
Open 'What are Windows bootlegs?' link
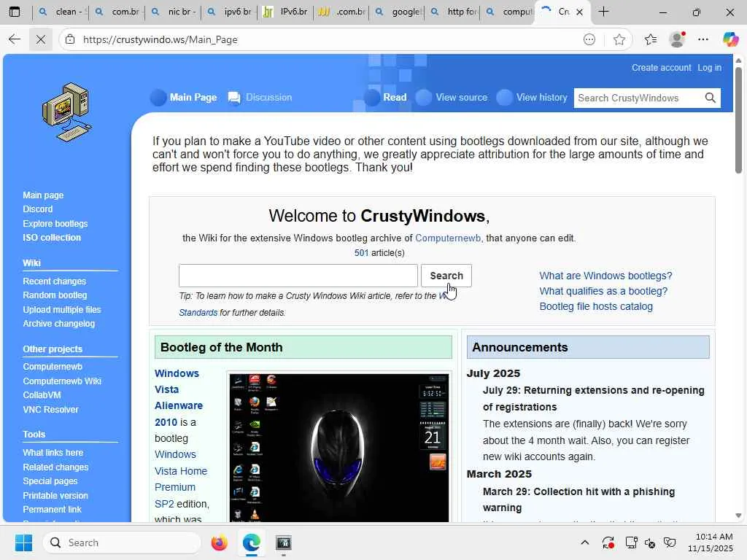pos(605,276)
